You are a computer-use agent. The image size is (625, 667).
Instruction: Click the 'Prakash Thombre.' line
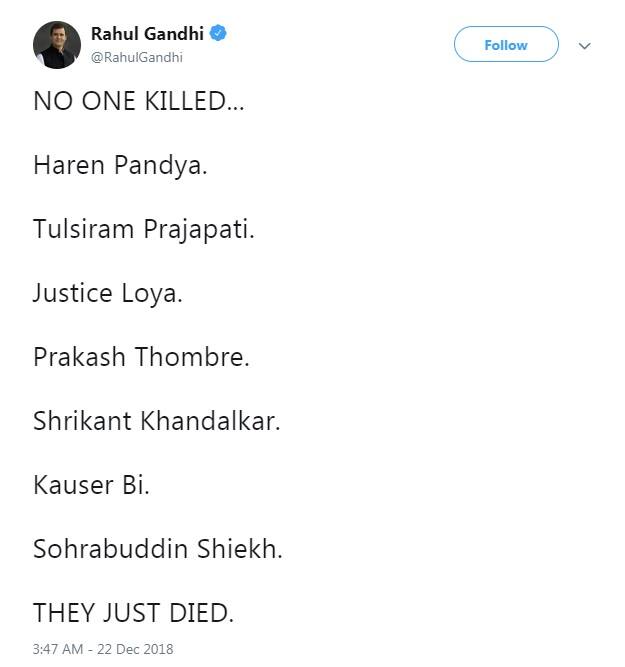coord(141,357)
